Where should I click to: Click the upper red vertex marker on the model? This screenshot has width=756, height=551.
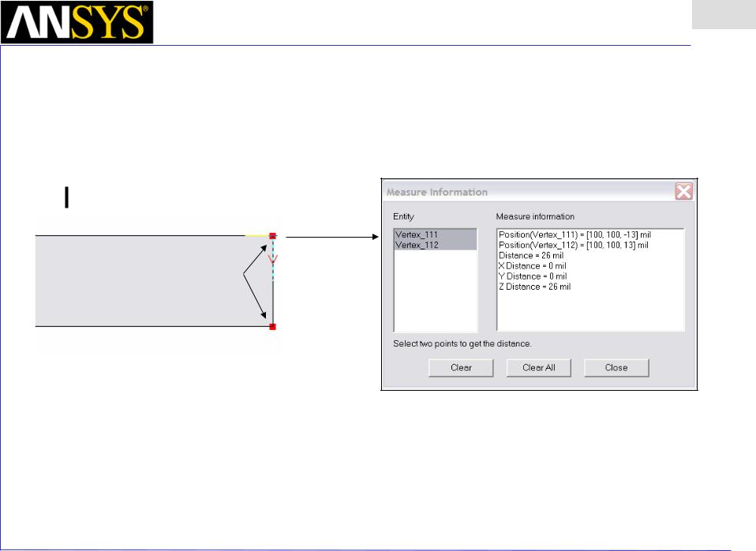(x=272, y=236)
